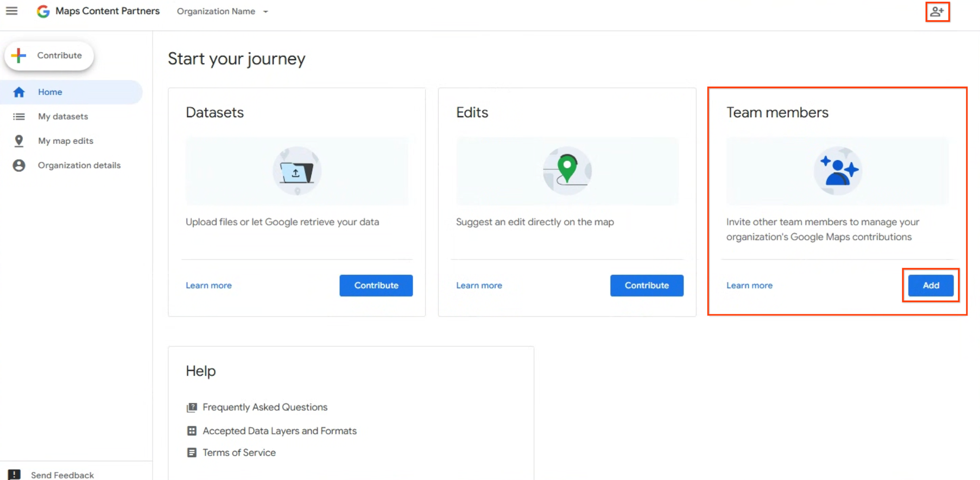
Task: Click the Frequently Asked Questions icon
Action: coord(192,407)
